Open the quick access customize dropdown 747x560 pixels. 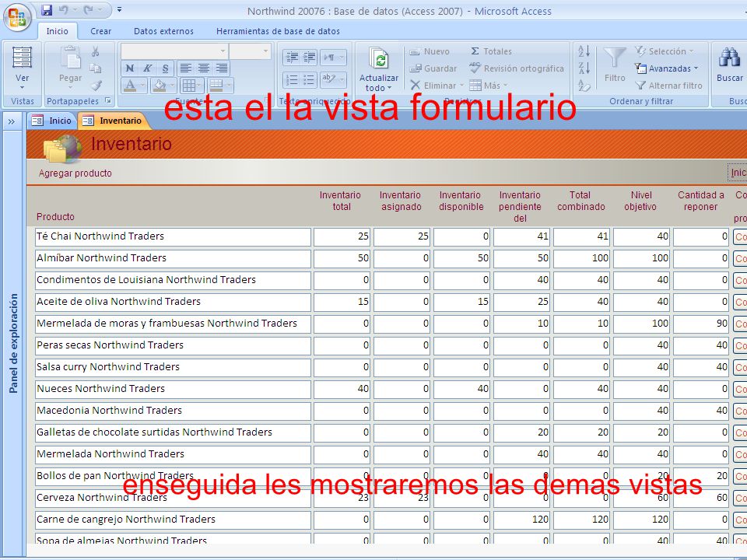(119, 9)
